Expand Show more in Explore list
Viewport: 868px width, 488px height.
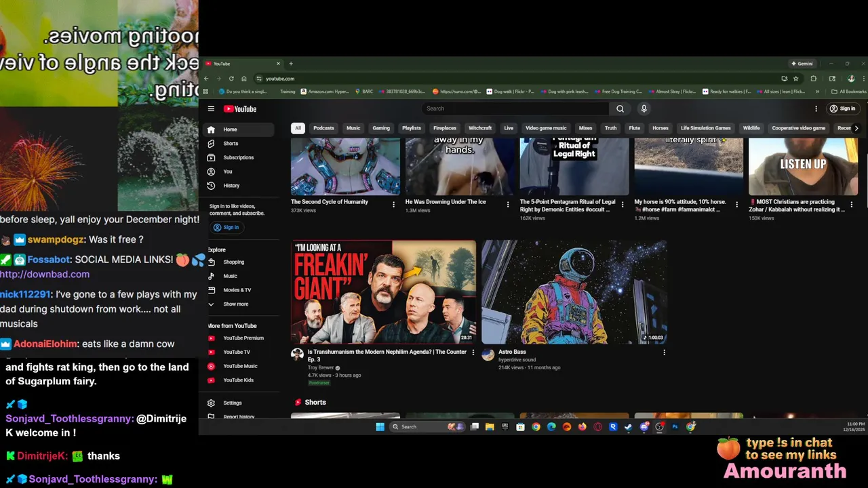point(240,304)
